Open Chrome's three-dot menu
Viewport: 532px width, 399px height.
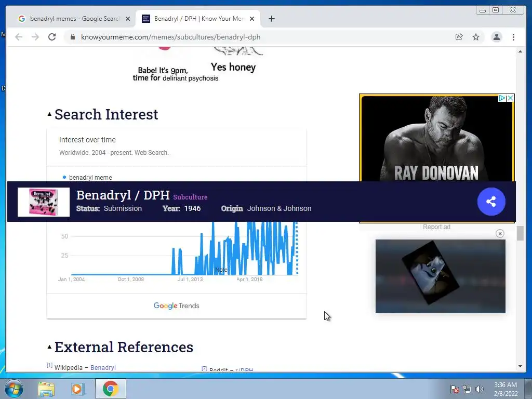point(513,37)
